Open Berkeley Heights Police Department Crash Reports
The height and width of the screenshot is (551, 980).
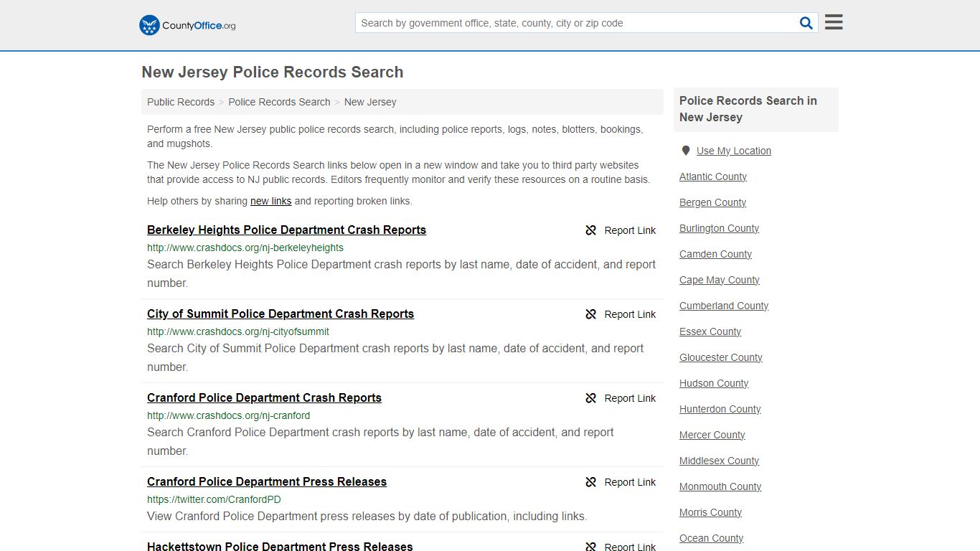pyautogui.click(x=286, y=230)
